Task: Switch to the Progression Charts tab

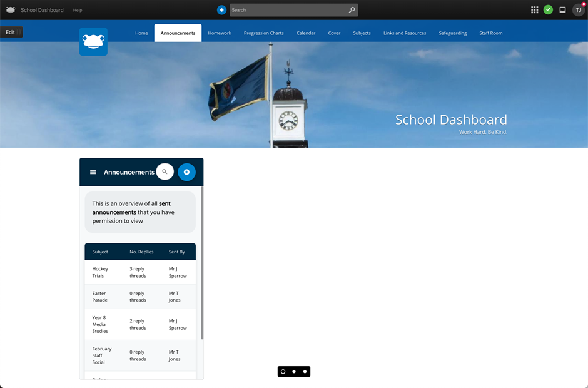Action: click(x=263, y=33)
